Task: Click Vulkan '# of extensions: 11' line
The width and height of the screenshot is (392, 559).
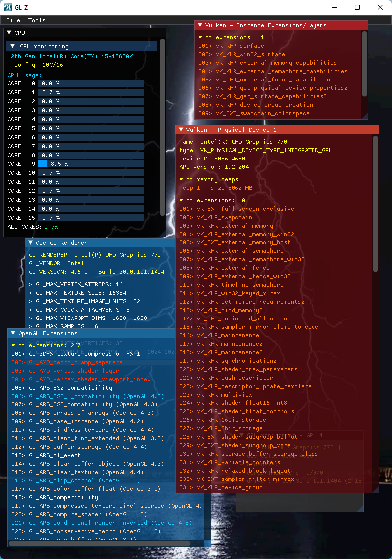Action: click(232, 37)
